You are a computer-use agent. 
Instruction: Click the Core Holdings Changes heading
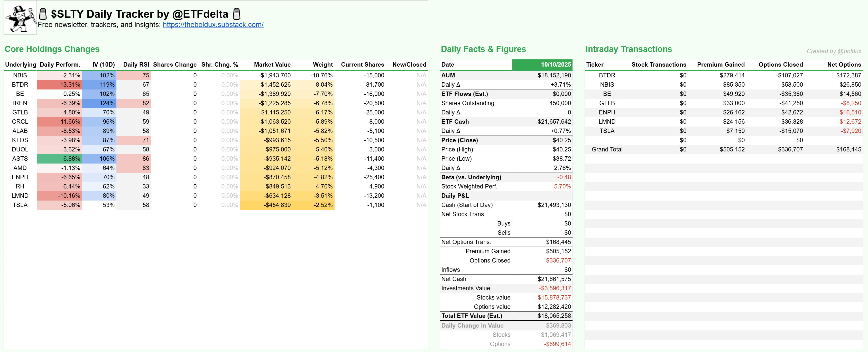[52, 49]
